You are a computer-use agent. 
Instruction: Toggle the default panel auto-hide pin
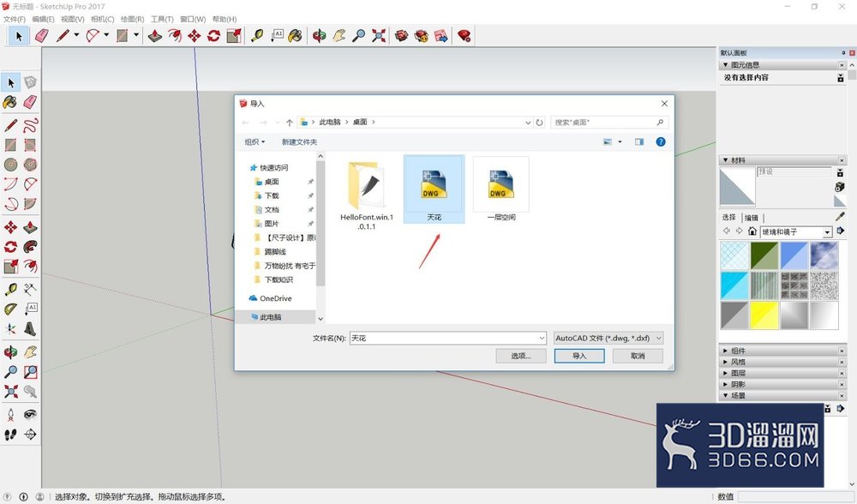[x=843, y=53]
